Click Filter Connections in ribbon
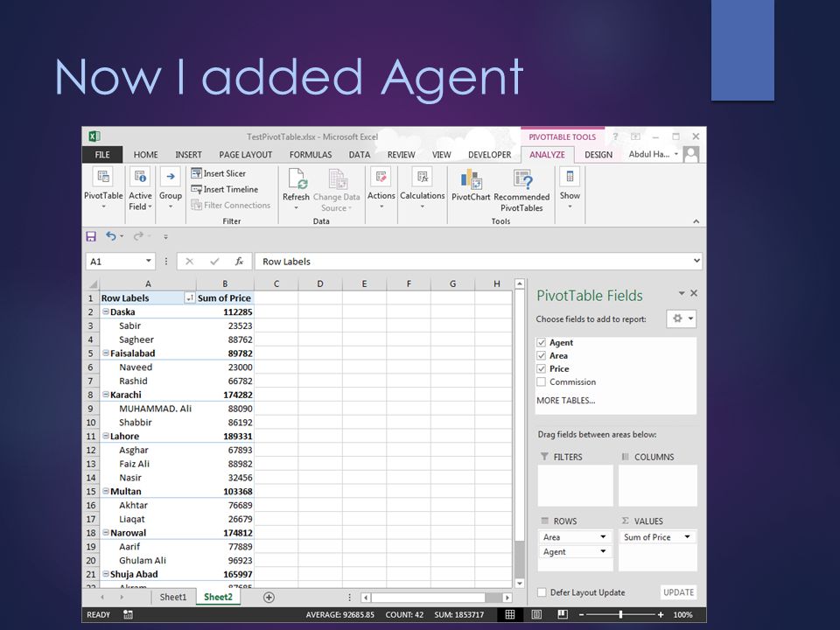This screenshot has width=840, height=630. [231, 205]
